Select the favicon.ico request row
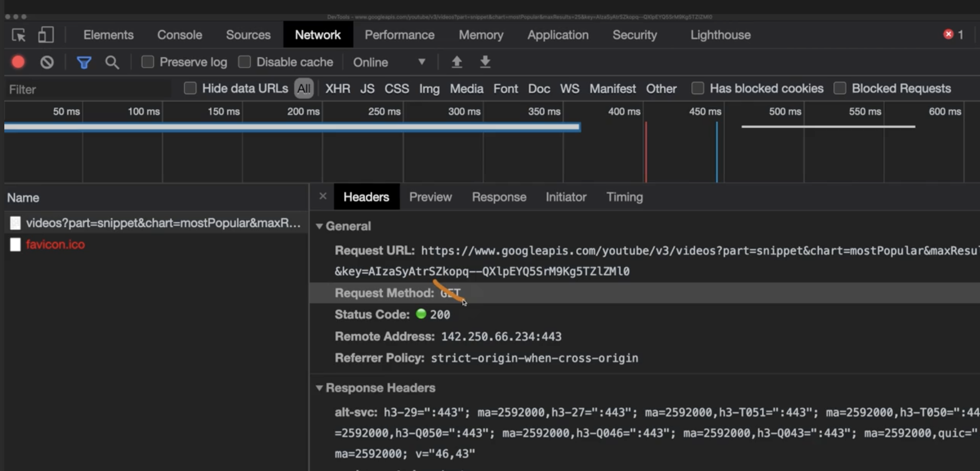This screenshot has width=980, height=471. point(156,244)
